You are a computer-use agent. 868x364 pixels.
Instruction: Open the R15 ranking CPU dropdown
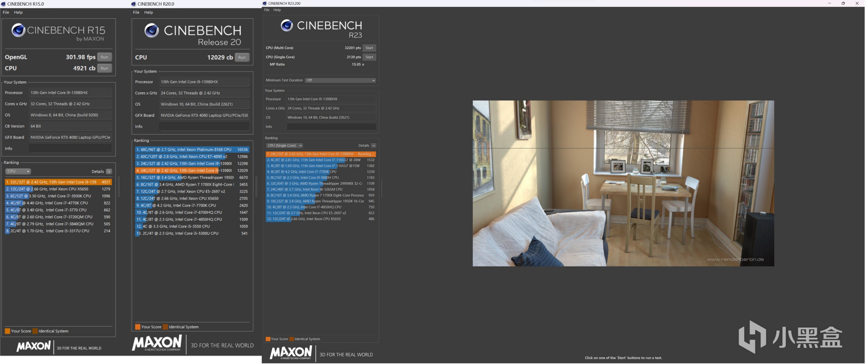pos(18,171)
